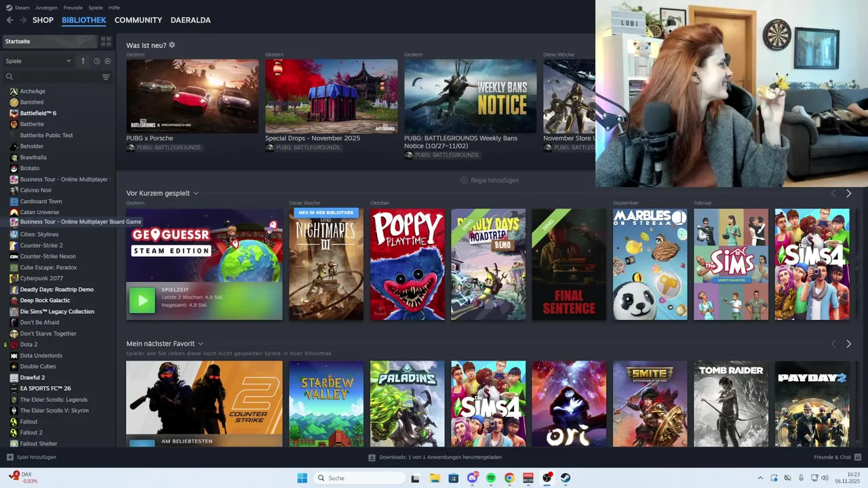Image resolution: width=868 pixels, height=488 pixels.
Task: Open Final Sentence demo tile
Action: [x=569, y=264]
